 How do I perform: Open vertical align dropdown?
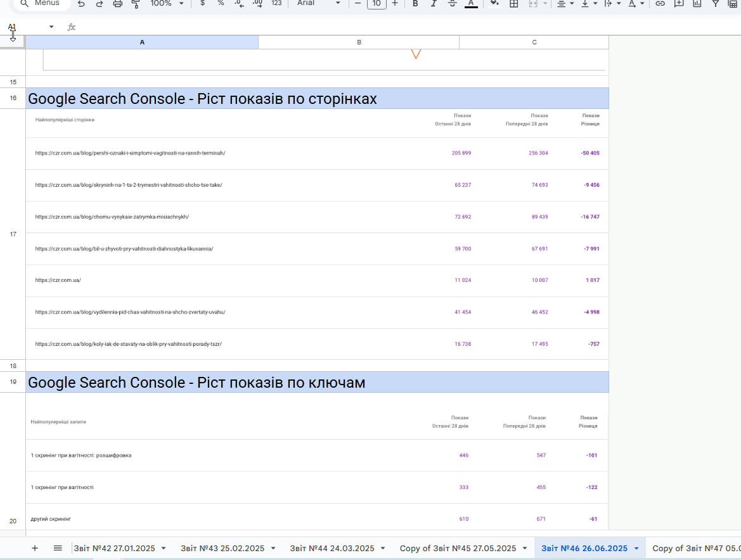(x=589, y=3)
